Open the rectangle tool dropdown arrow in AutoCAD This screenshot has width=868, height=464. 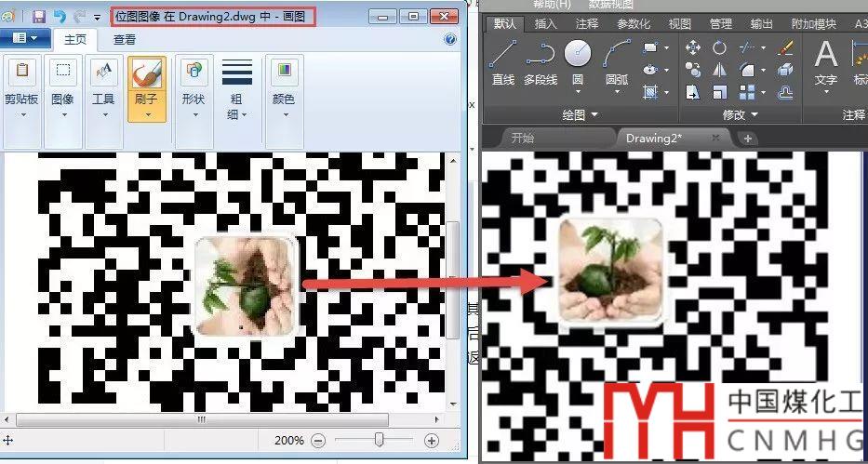[666, 48]
